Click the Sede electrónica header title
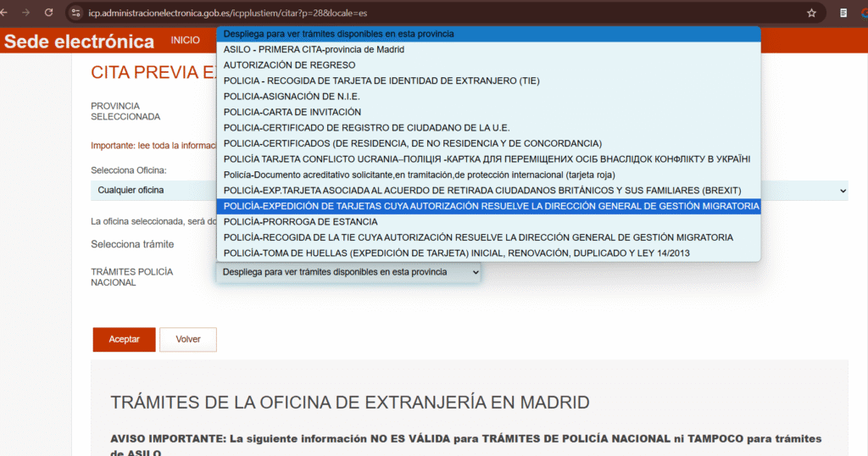868x456 pixels. 80,42
